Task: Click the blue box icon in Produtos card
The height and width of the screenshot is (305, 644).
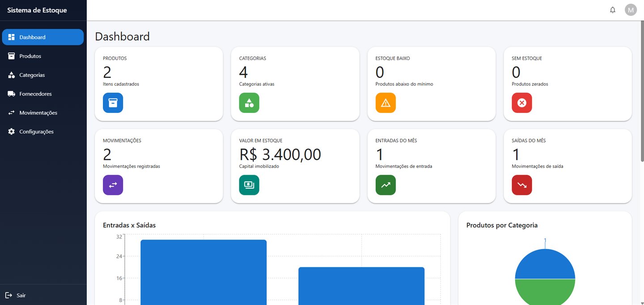Action: pyautogui.click(x=113, y=103)
